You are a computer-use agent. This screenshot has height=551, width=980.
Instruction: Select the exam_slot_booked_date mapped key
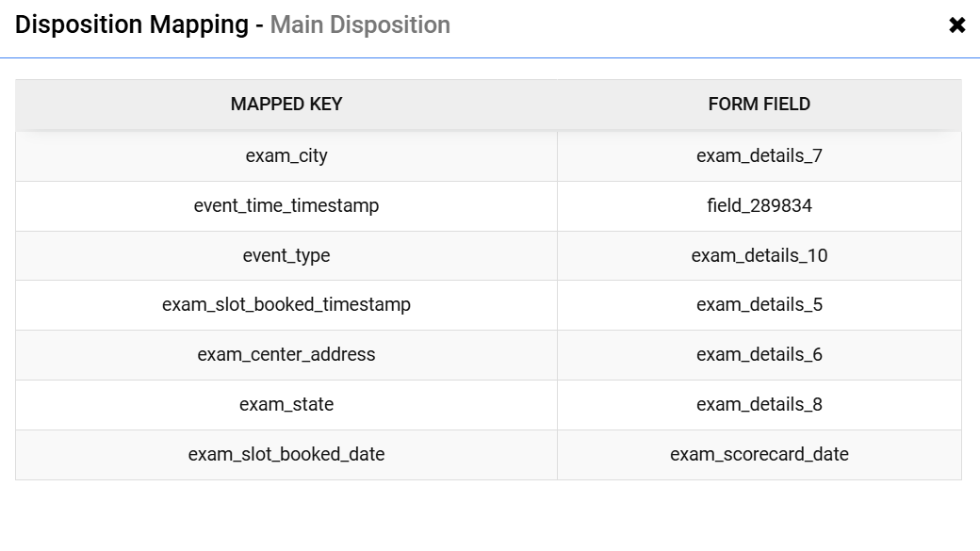click(286, 455)
